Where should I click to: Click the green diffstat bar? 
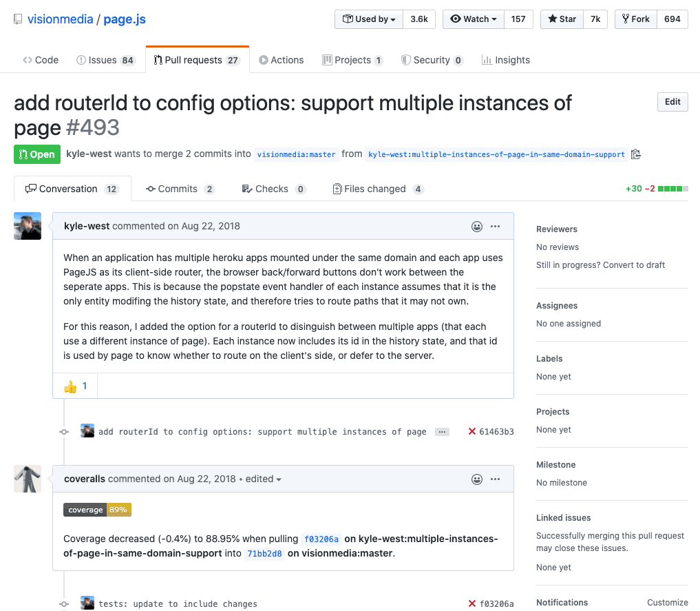click(x=672, y=189)
